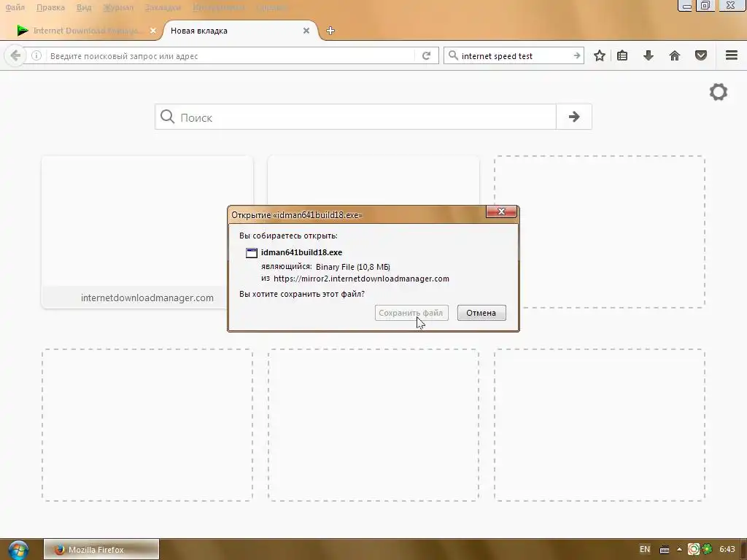Select Mozilla Firefox in the taskbar

101,550
